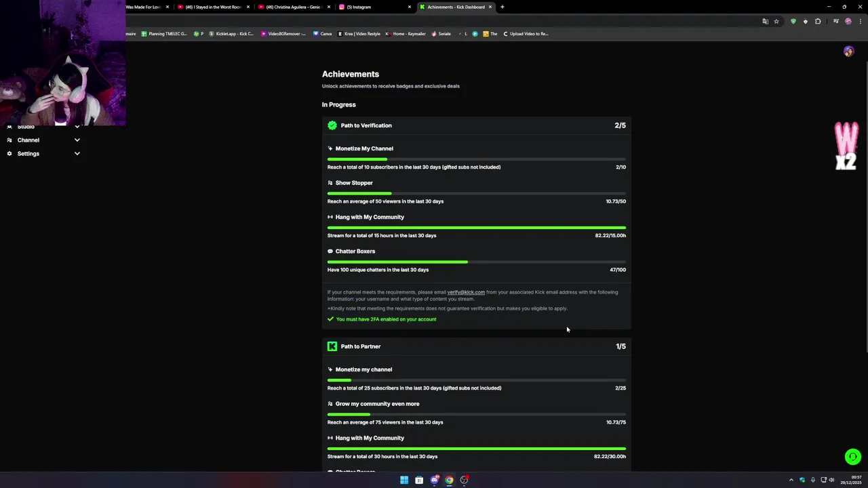Image resolution: width=868 pixels, height=488 pixels.
Task: Click the Grow my community progress bar
Action: pos(477,414)
